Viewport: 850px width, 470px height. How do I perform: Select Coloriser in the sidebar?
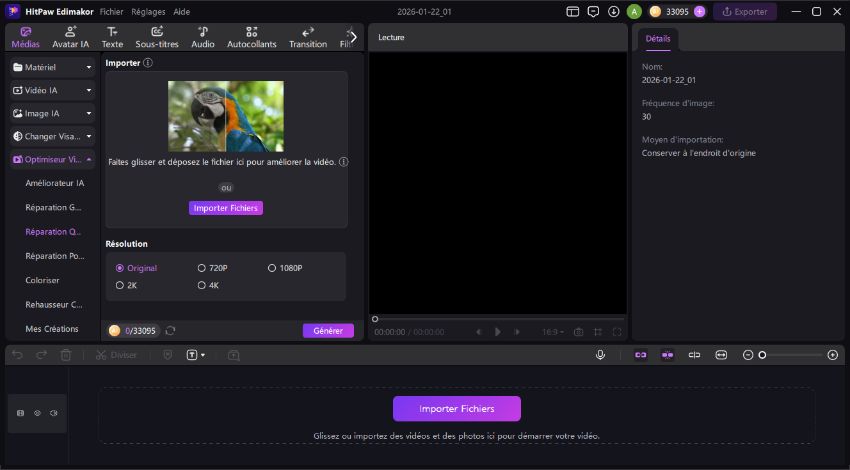[42, 280]
